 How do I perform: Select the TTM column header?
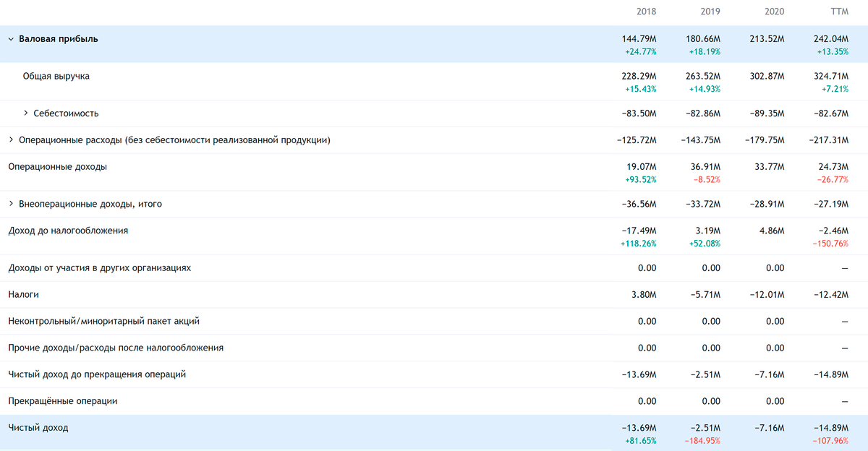(x=839, y=12)
